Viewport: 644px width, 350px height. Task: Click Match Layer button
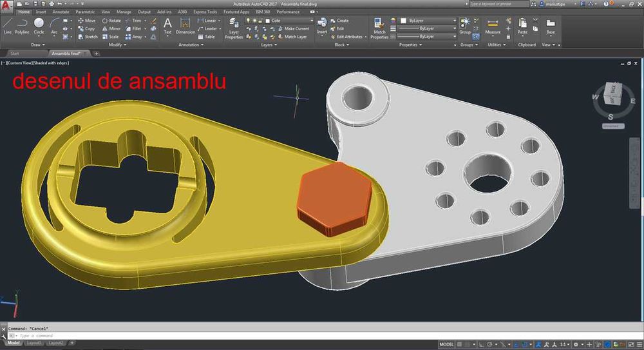pos(292,37)
